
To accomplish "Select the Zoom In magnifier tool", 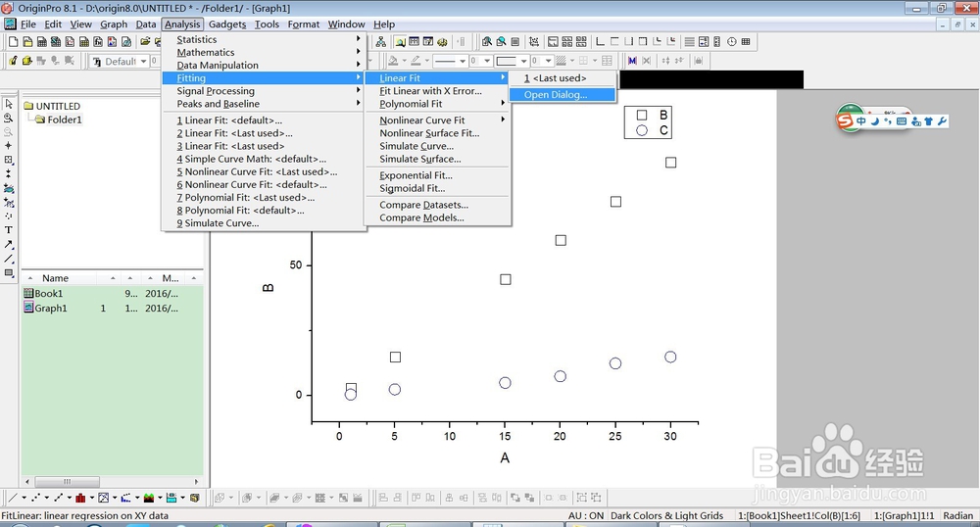I will click(x=8, y=118).
